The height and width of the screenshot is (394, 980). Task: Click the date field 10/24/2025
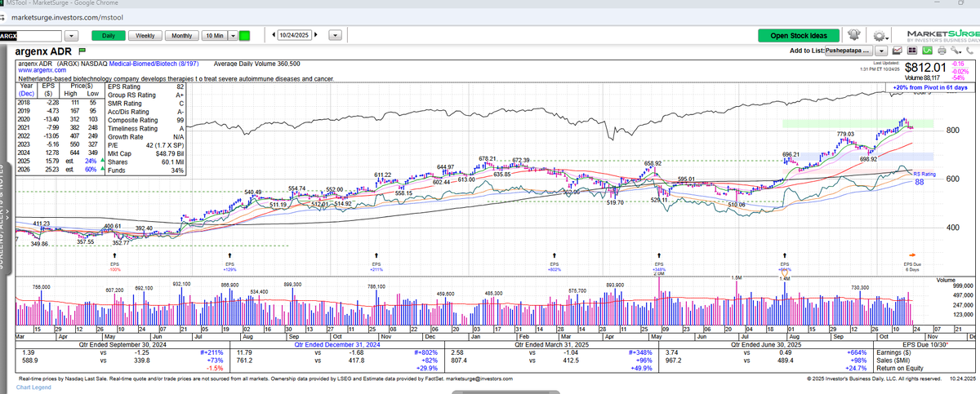[295, 35]
